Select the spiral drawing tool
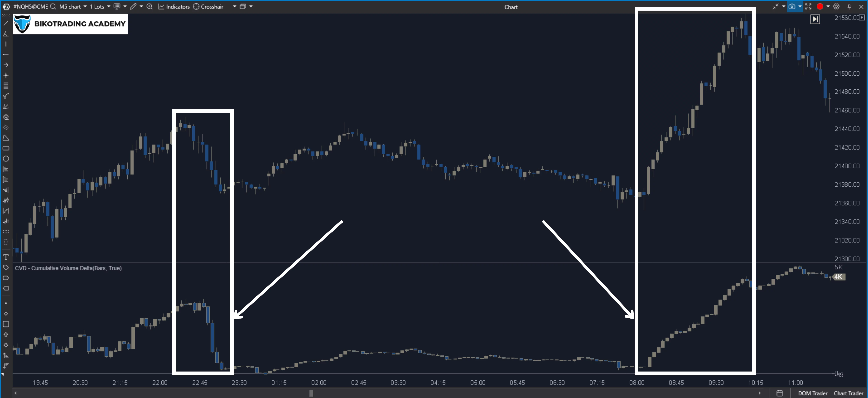The width and height of the screenshot is (868, 398). (6, 117)
